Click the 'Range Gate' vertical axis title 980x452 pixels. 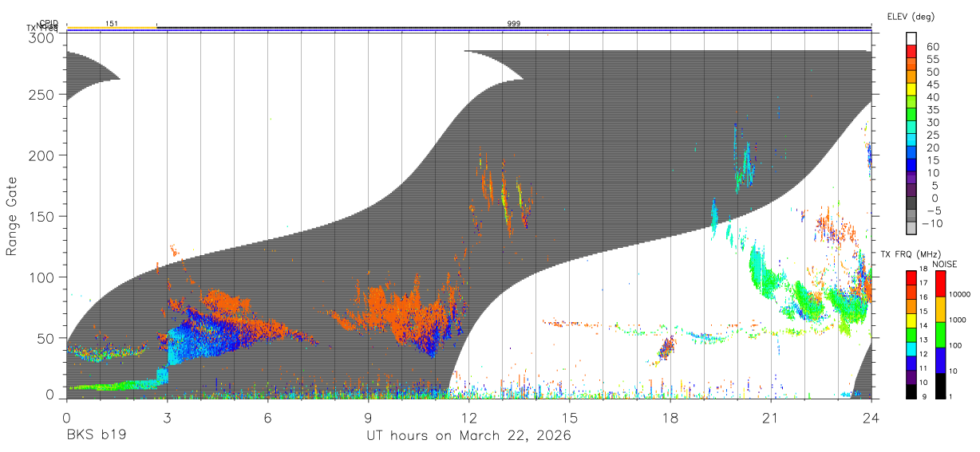[x=12, y=217]
